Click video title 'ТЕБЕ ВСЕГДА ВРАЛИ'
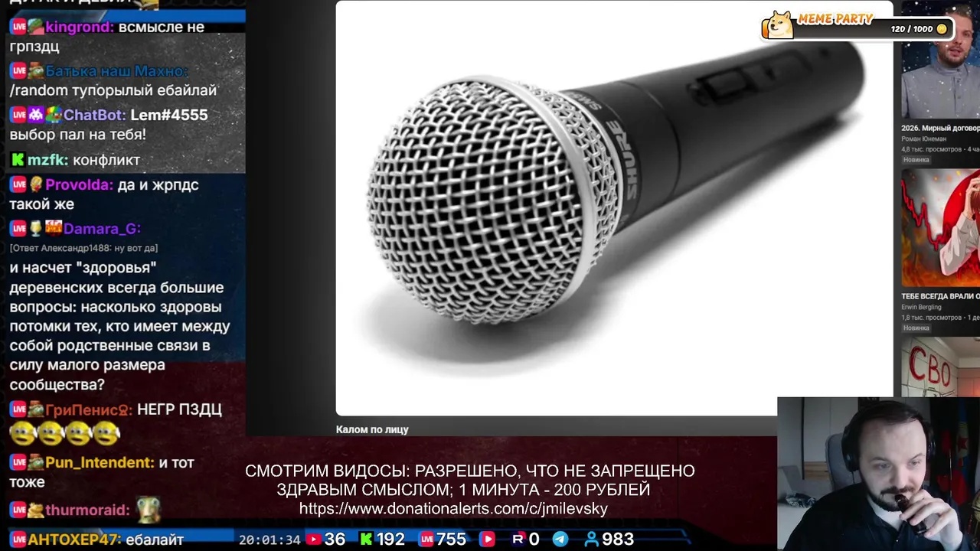 [x=940, y=296]
